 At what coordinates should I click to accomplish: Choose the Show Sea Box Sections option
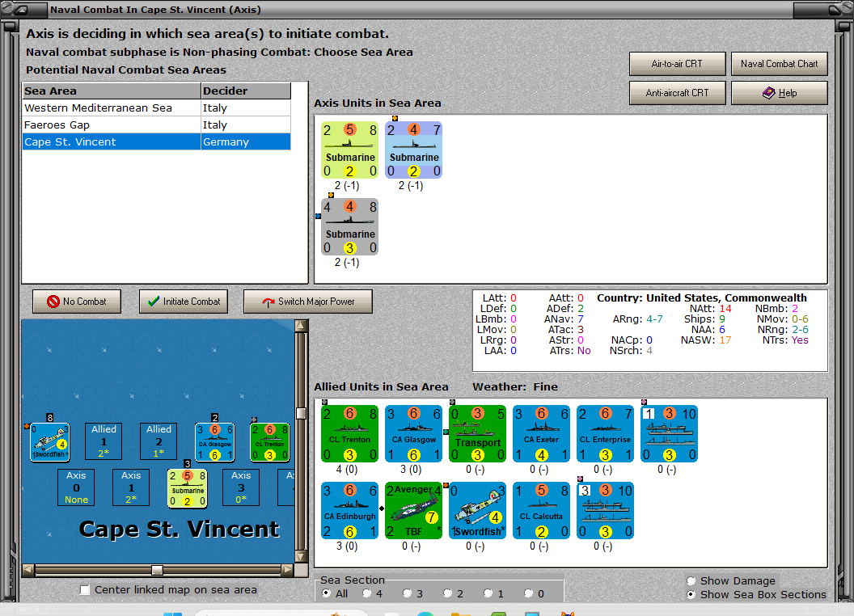tap(691, 595)
